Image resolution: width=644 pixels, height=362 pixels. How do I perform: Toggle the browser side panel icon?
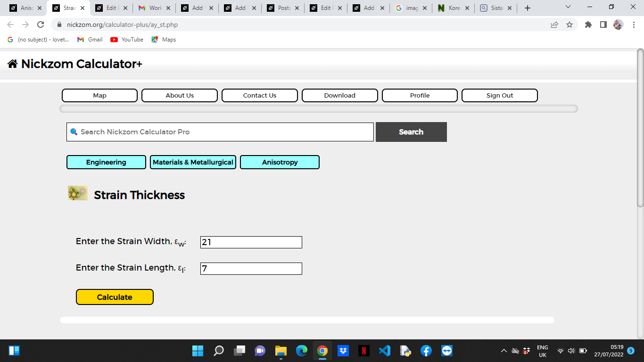[603, 25]
